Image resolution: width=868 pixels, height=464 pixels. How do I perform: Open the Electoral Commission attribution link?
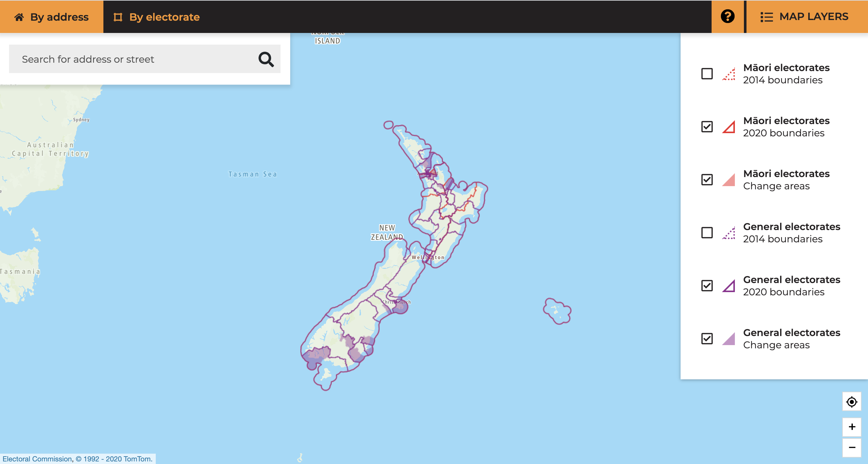[x=37, y=459]
